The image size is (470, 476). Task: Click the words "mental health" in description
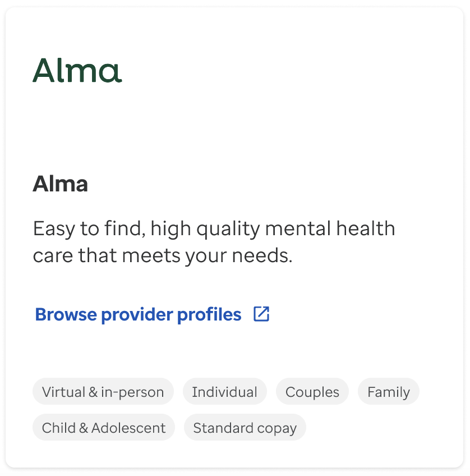click(x=330, y=229)
